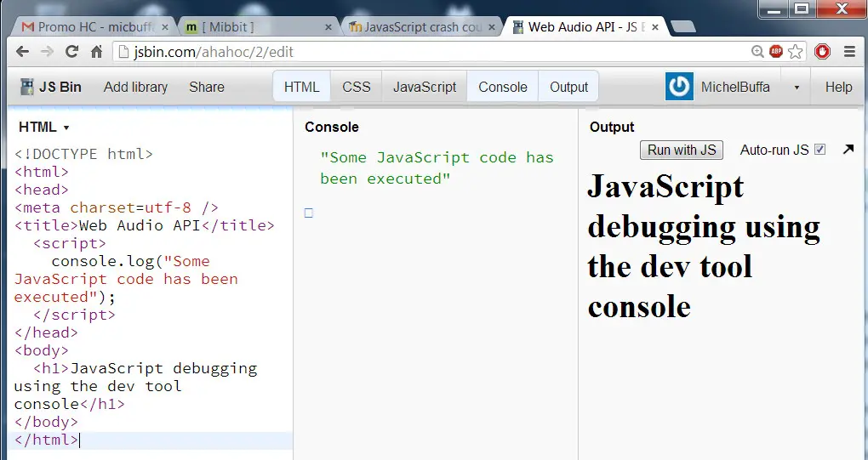Click the <meta charset=utf-8 /> line
This screenshot has width=868, height=460.
click(117, 207)
